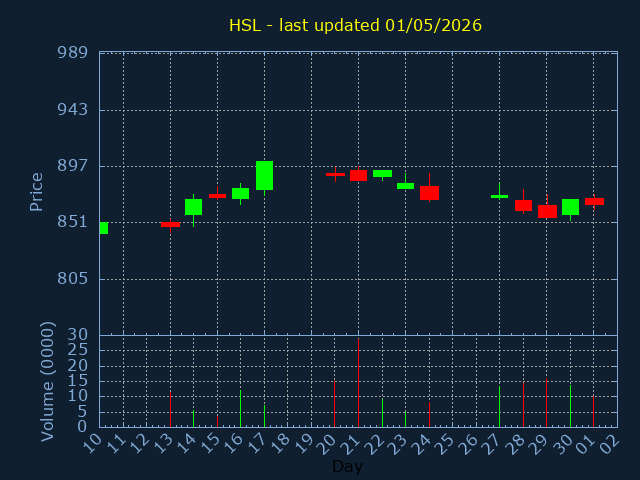640x480 pixels.
Task: Click the green candlestick on day 30
Action: pos(570,207)
